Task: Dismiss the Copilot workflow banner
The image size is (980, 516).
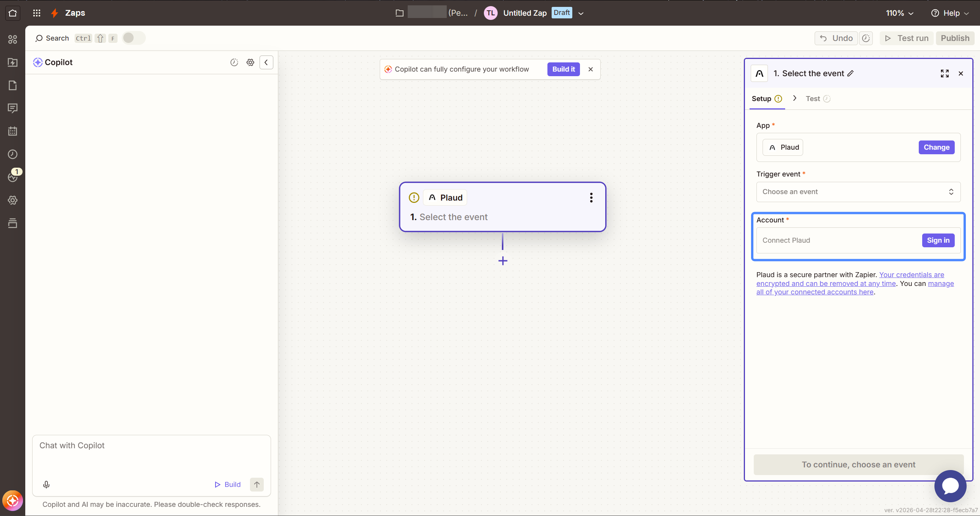Action: (591, 69)
